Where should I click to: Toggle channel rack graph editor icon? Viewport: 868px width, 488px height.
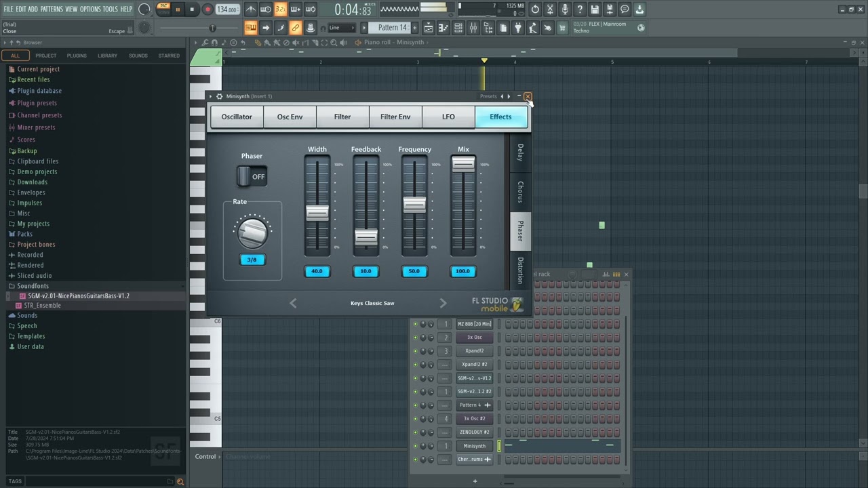(x=606, y=274)
